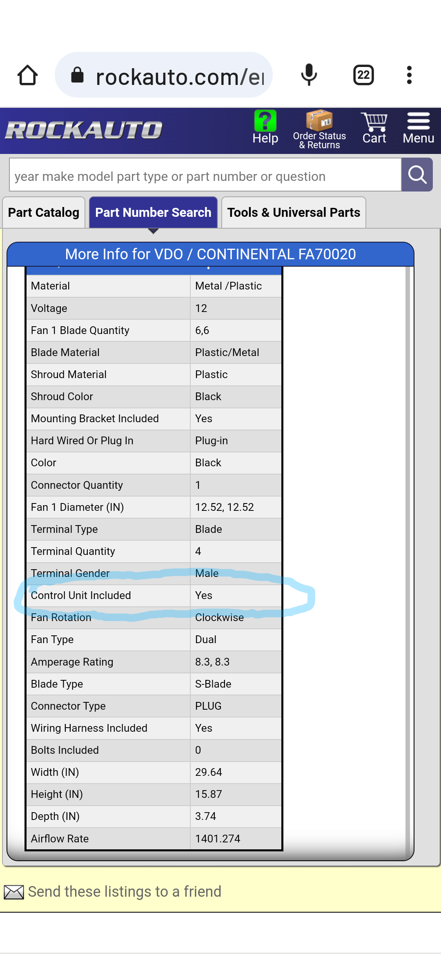Open the browser tab switcher showing 22
This screenshot has width=441, height=980.
pyautogui.click(x=363, y=75)
